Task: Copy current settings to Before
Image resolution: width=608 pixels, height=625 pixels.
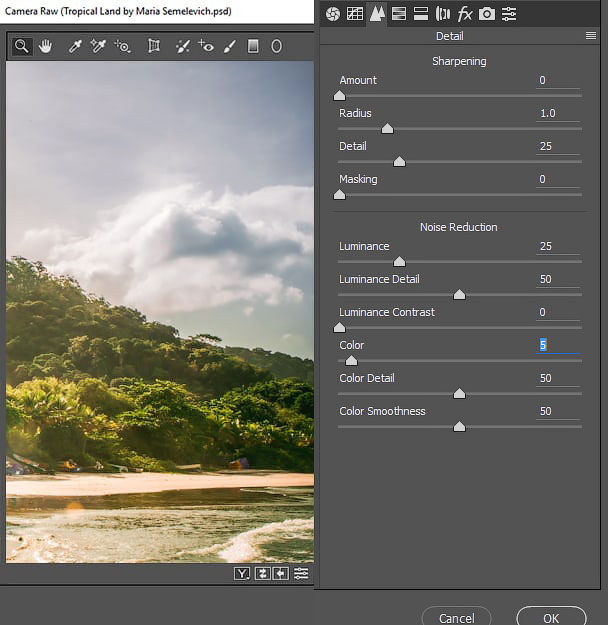Action: pos(280,574)
